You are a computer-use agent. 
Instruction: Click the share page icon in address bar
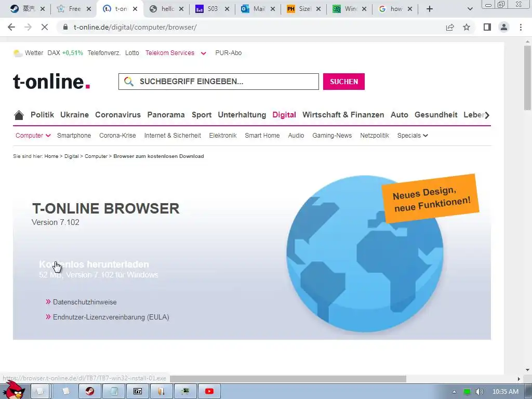(450, 27)
